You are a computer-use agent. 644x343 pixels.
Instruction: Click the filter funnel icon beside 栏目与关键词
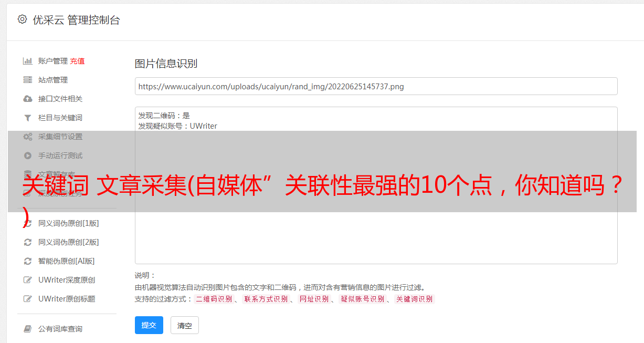[x=28, y=118]
